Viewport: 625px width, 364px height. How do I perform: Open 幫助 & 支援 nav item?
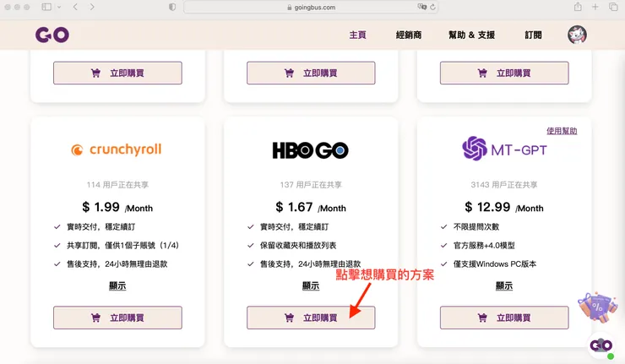[471, 35]
